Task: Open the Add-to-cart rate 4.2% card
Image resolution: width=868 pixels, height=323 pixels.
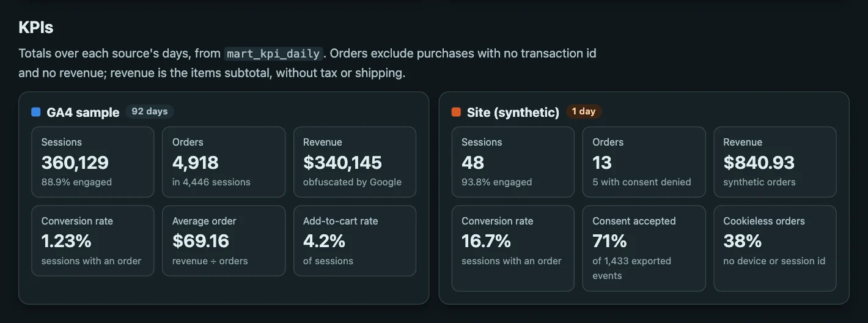Action: point(355,241)
